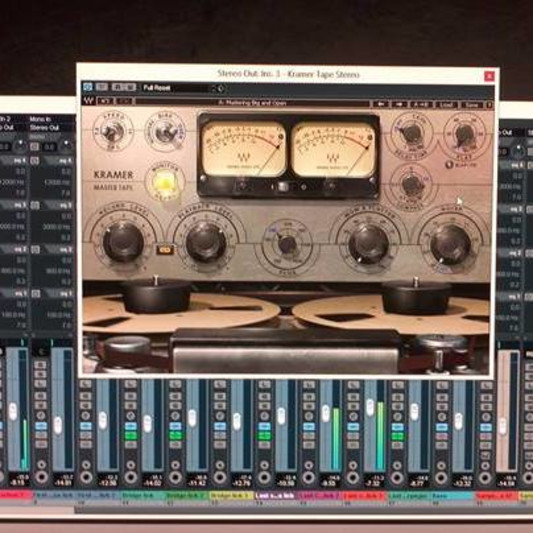This screenshot has width=533, height=533.
Task: Click the Waves Save button
Action: (x=471, y=105)
